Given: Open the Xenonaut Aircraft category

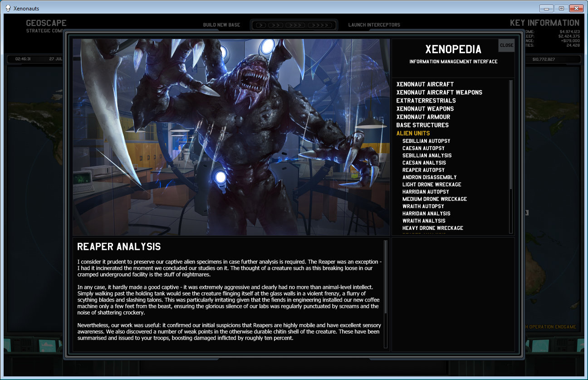Looking at the screenshot, I should coord(425,84).
